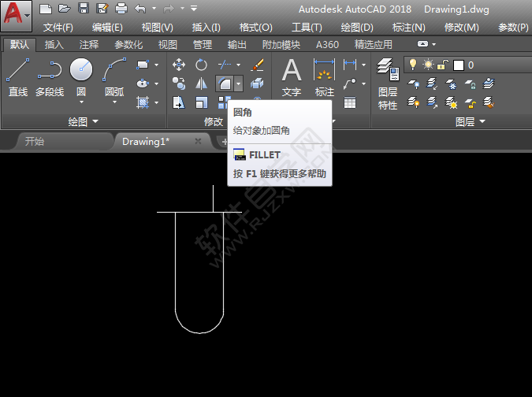Switch to the 管理 ribbon tab
This screenshot has width=532, height=397.
(x=203, y=44)
